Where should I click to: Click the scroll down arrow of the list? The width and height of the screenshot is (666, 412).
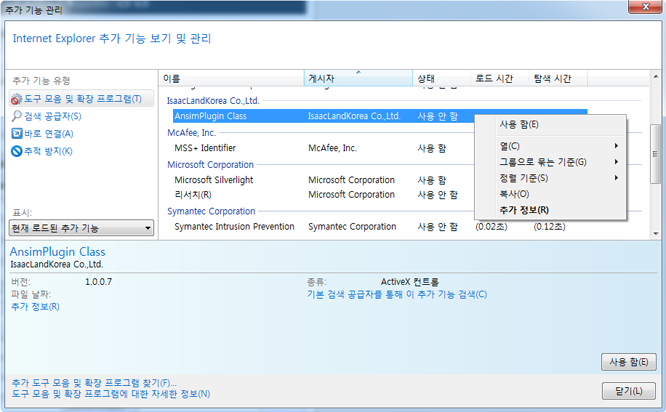655,233
